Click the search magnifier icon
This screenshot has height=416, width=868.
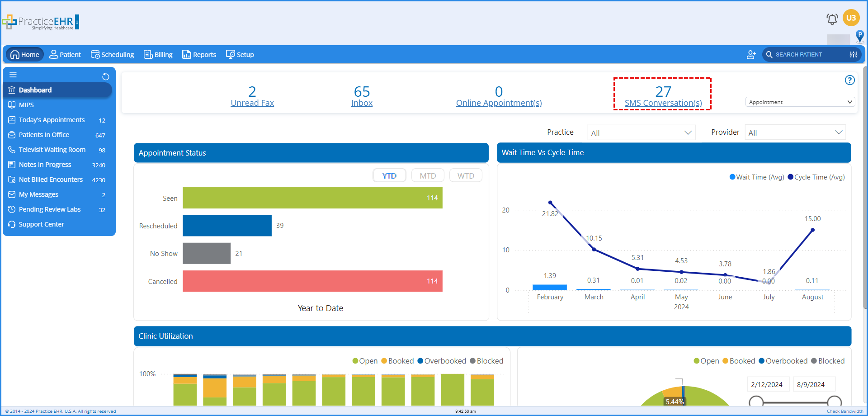point(769,55)
